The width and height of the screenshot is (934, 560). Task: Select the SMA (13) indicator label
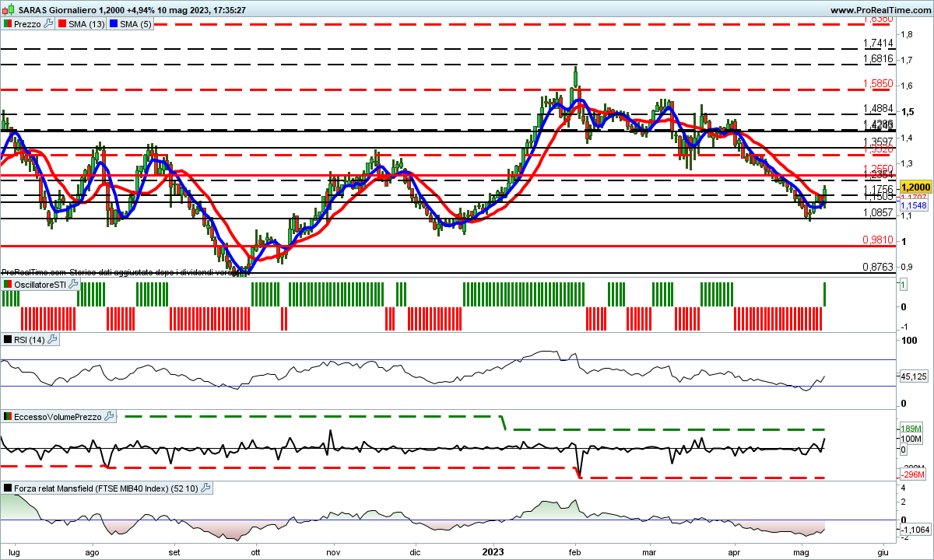[x=86, y=24]
